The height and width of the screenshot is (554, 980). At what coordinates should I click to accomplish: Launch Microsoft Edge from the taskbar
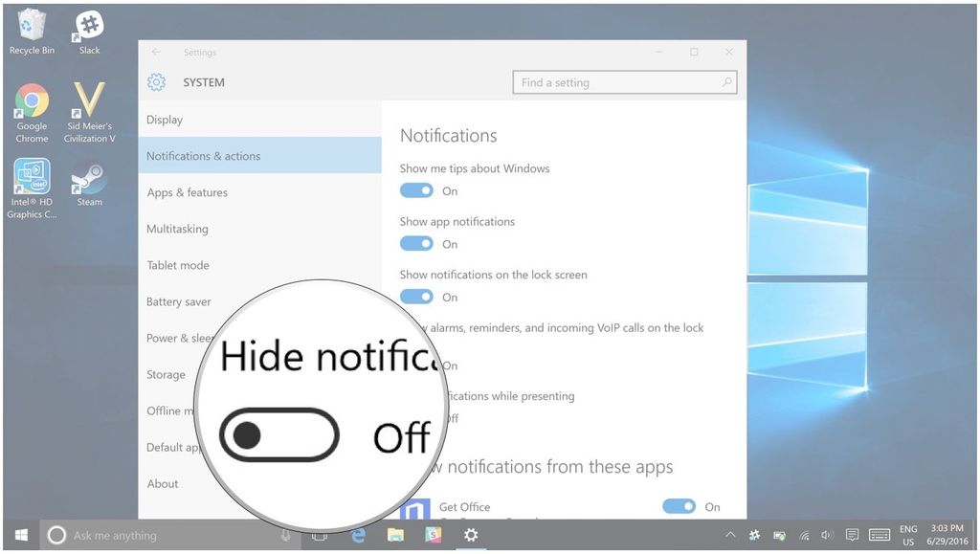tap(357, 535)
